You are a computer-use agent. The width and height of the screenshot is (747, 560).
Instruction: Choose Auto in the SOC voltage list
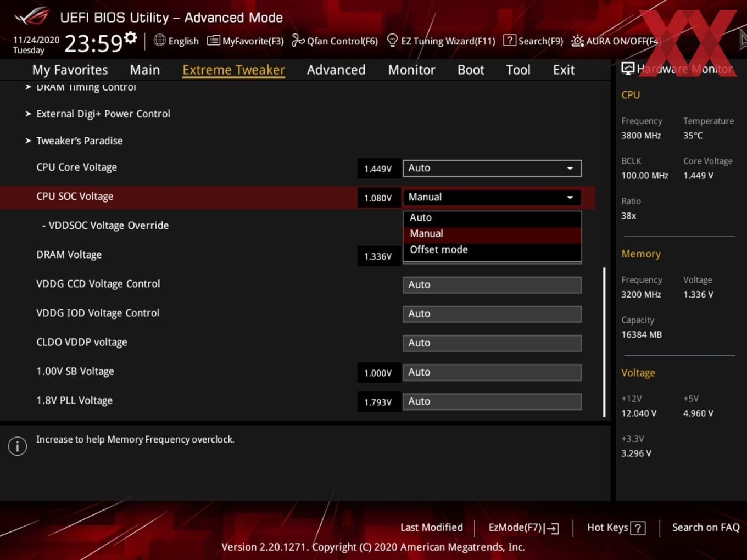tap(492, 217)
